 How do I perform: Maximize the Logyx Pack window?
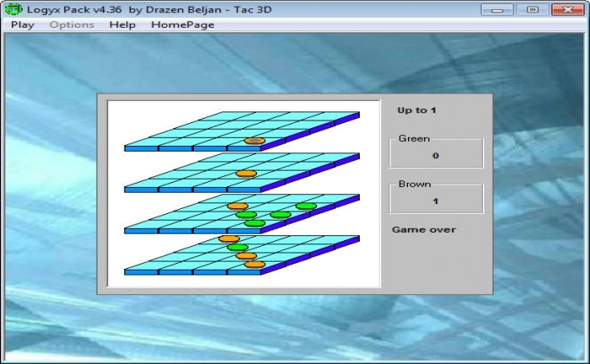click(x=532, y=9)
